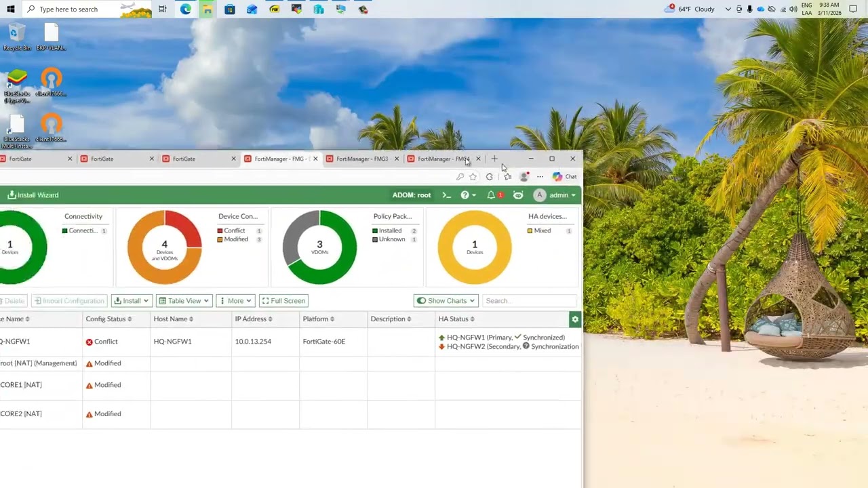Open the Install dropdown
Screen dimensions: 868x488
[x=132, y=301]
